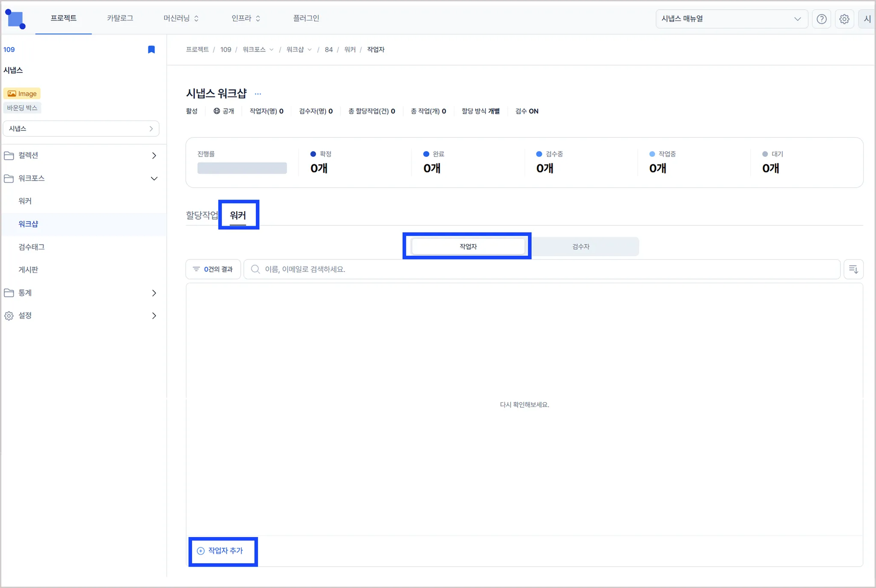Switch to the 검수자 segment toggle

point(580,246)
